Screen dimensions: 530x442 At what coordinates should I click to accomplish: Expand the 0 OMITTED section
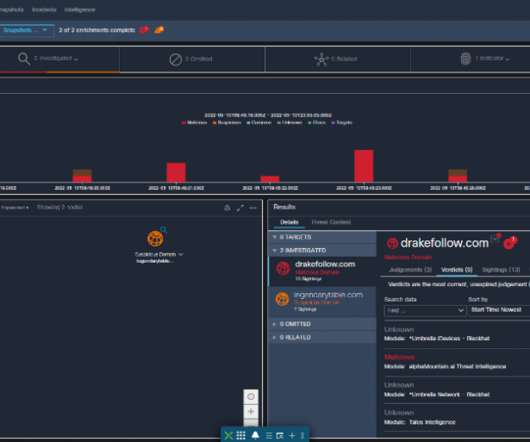pos(322,324)
